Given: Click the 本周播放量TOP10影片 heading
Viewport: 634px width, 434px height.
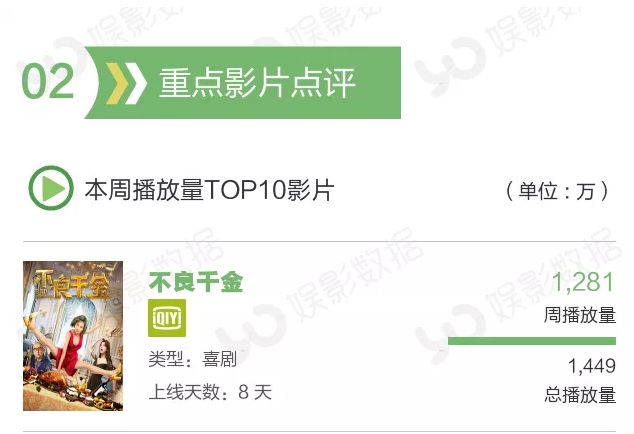Looking at the screenshot, I should (x=209, y=189).
